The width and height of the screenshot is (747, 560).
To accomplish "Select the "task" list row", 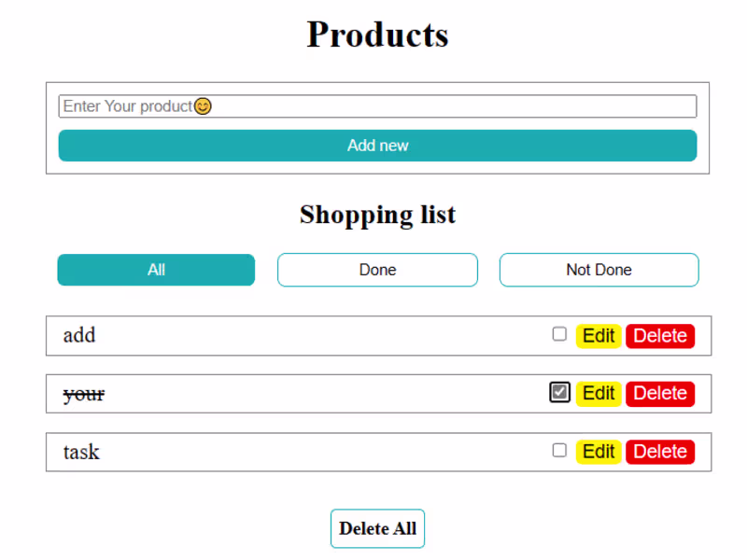I will [280, 452].
